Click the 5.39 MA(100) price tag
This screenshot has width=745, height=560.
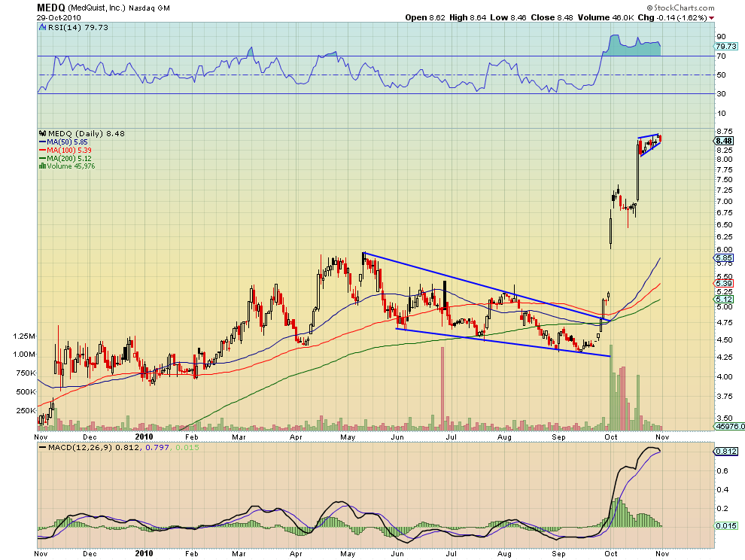[x=724, y=283]
